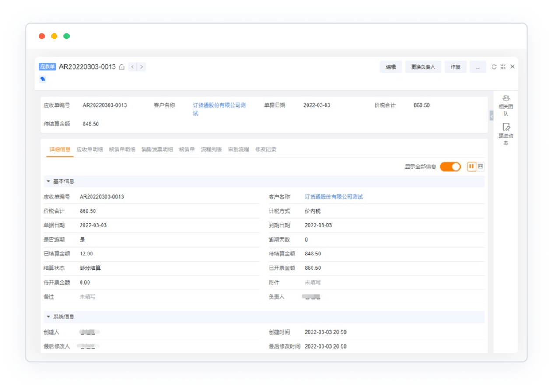Image resolution: width=553 pixels, height=392 pixels.
Task: Close the receivable detail panel
Action: pos(512,67)
